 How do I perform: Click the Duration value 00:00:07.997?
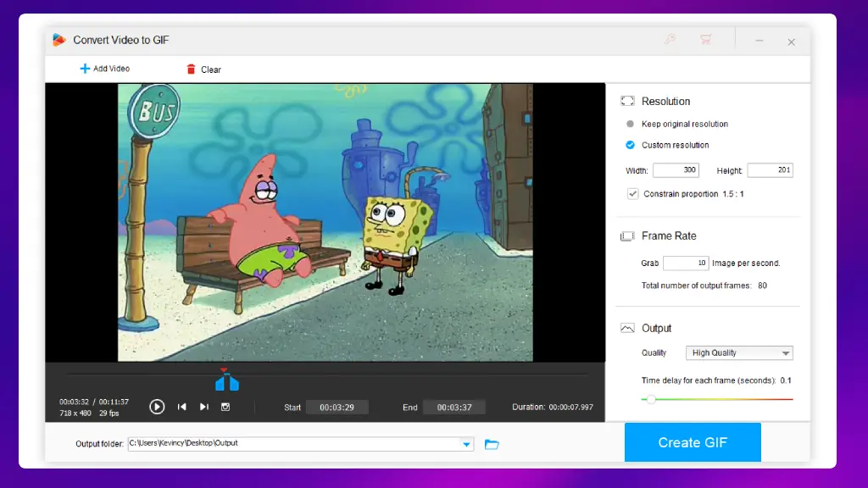click(570, 407)
